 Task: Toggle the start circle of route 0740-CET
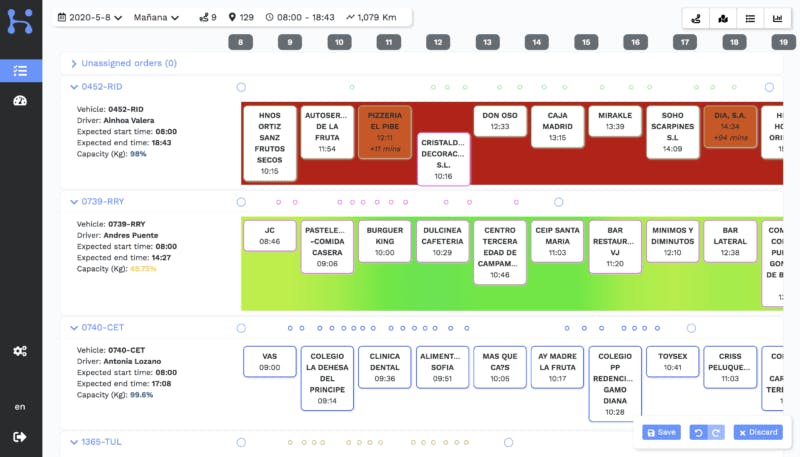click(x=241, y=328)
